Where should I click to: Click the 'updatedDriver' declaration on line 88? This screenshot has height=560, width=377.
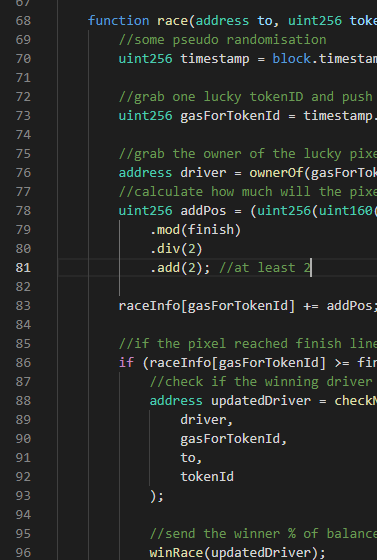pyautogui.click(x=261, y=401)
